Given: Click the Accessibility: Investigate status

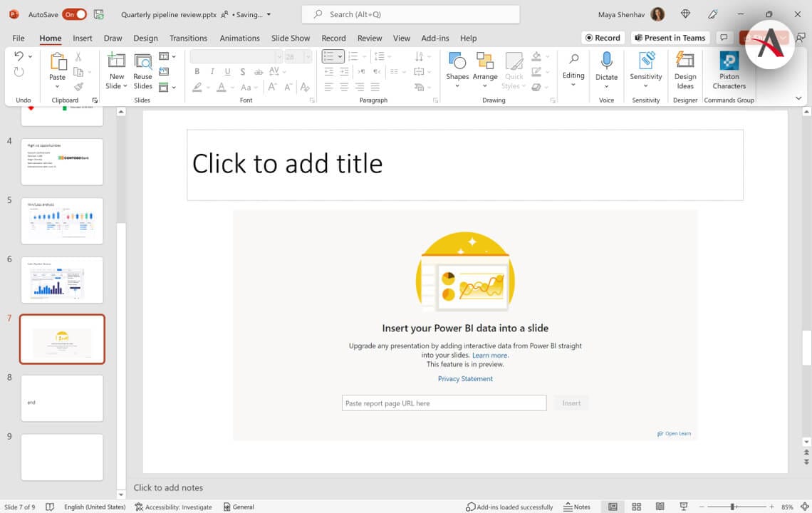Looking at the screenshot, I should (x=174, y=507).
